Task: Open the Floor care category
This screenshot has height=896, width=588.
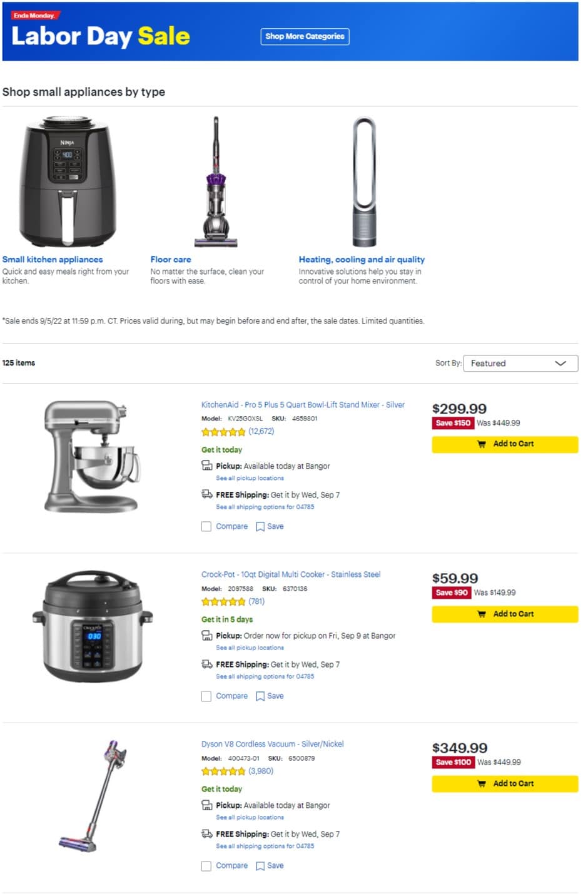Action: coord(171,260)
